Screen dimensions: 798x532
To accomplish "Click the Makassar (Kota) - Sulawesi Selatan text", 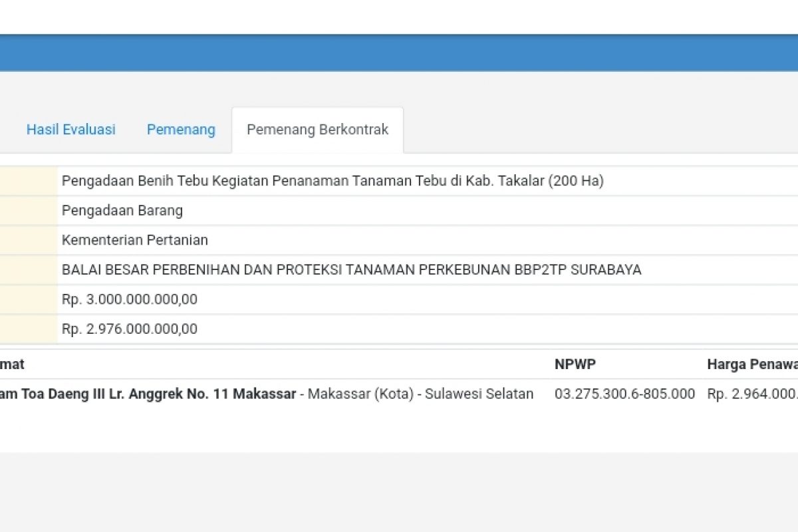I will coord(420,394).
